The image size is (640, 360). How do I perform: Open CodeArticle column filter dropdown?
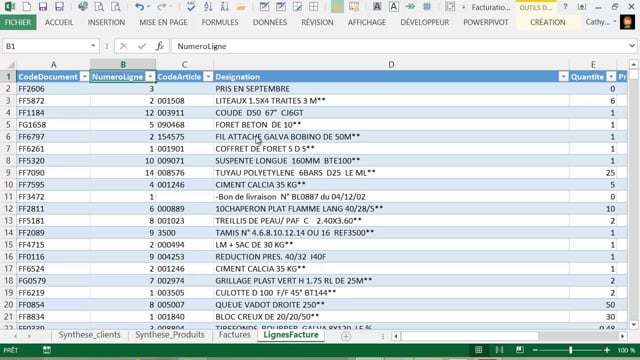tap(208, 77)
